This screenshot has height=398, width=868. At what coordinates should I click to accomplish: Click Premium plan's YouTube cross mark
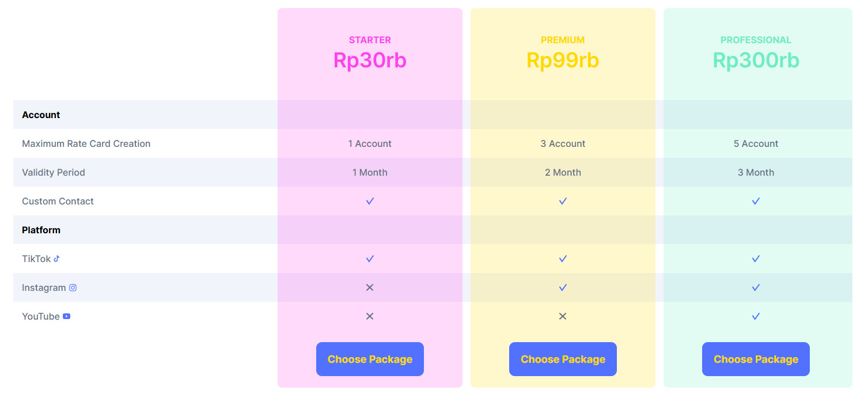pos(563,316)
